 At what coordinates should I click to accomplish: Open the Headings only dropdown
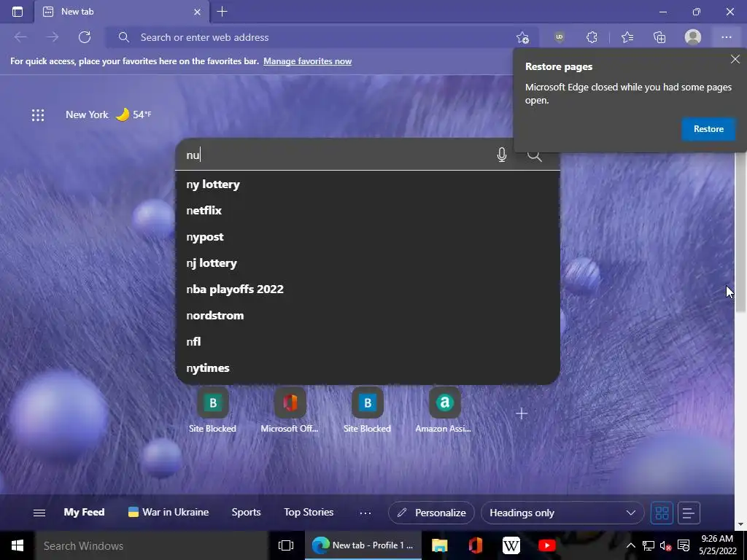pyautogui.click(x=562, y=513)
